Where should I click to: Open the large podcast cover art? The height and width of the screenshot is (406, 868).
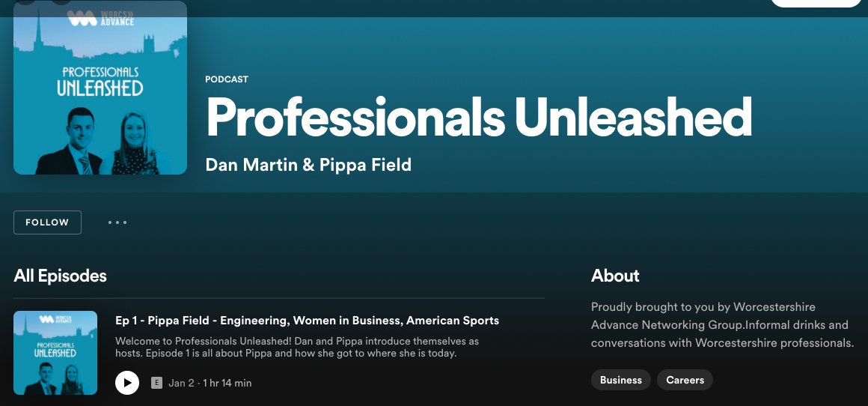click(x=100, y=88)
